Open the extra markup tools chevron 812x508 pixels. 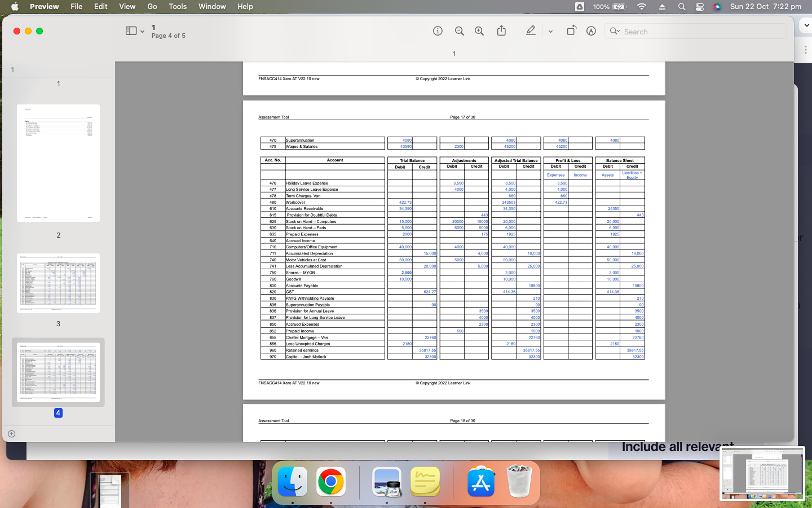coord(550,31)
